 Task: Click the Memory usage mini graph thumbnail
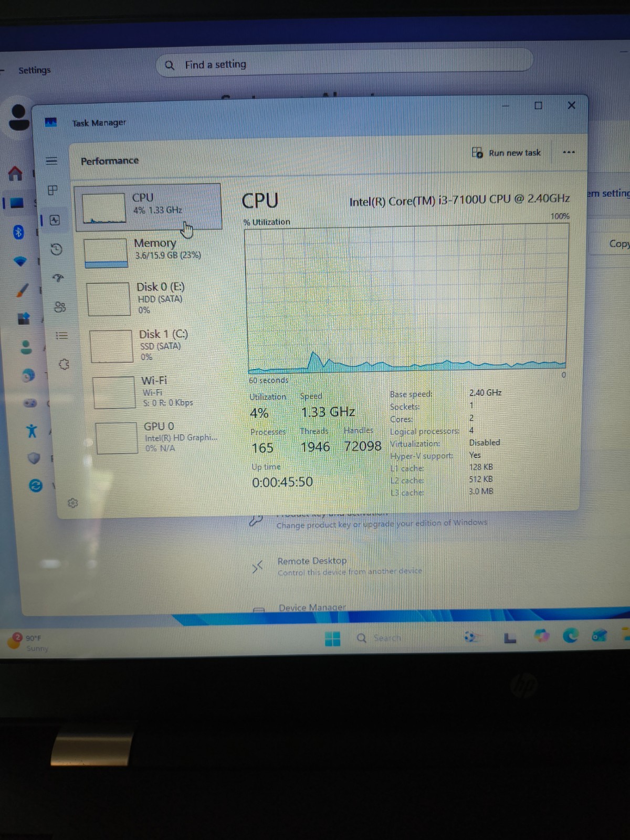106,253
